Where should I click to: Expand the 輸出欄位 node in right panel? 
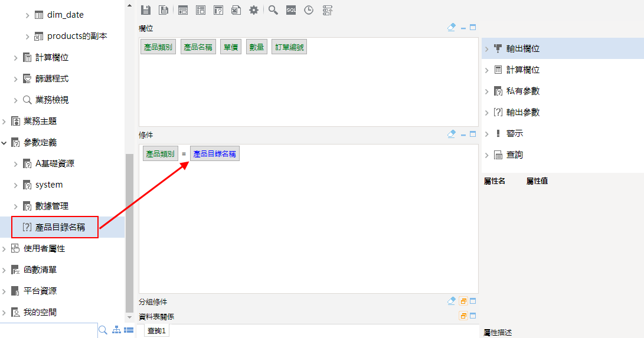[x=486, y=49]
